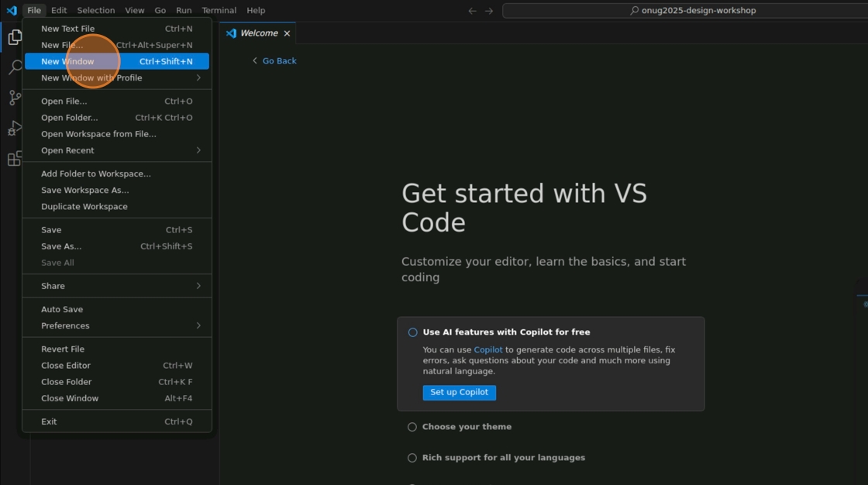This screenshot has width=868, height=485.
Task: Click the VS Code logo in title bar
Action: 12,10
